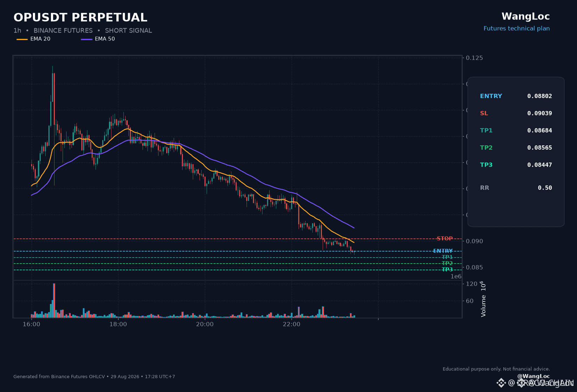Select the risk-reward value 0.50
Screen dimensions: 577x392
tap(545, 188)
